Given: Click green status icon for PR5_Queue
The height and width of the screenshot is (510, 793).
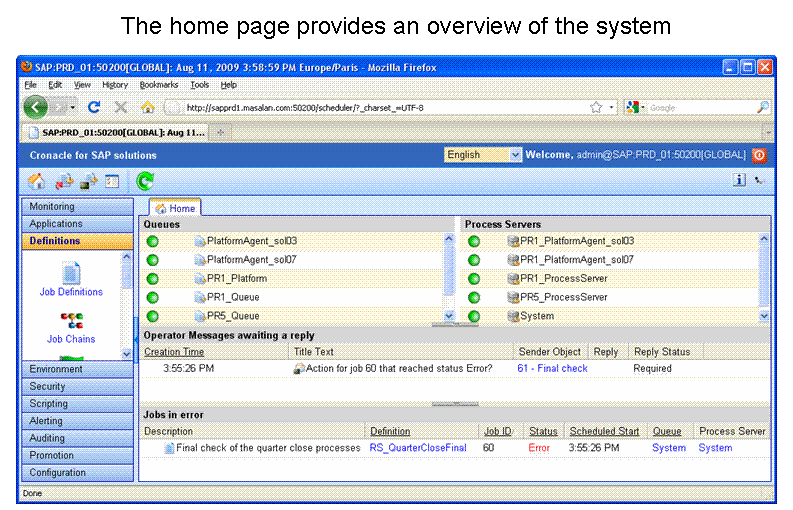Looking at the screenshot, I should (x=152, y=316).
